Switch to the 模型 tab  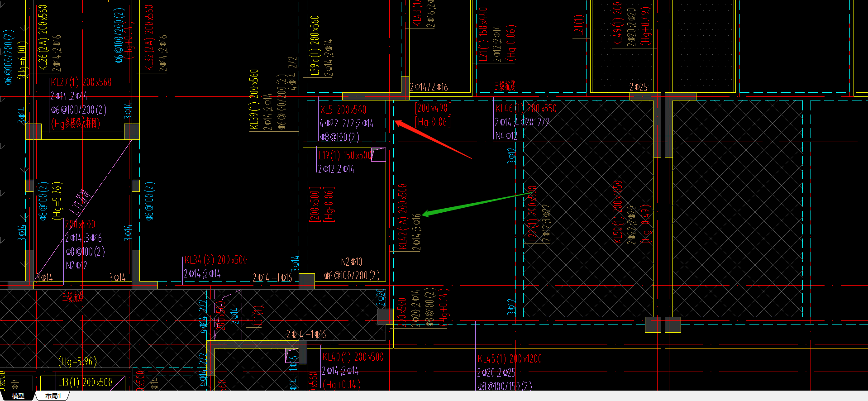point(18,396)
